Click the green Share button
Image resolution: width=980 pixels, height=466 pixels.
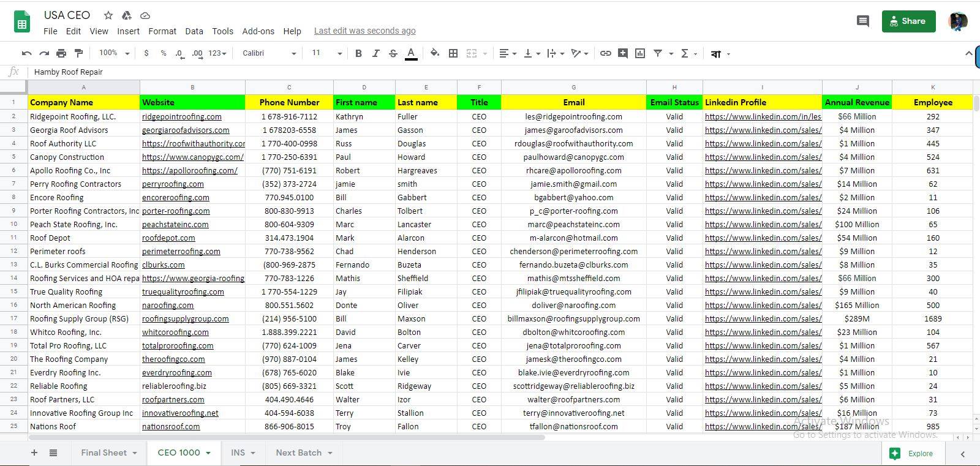(908, 21)
